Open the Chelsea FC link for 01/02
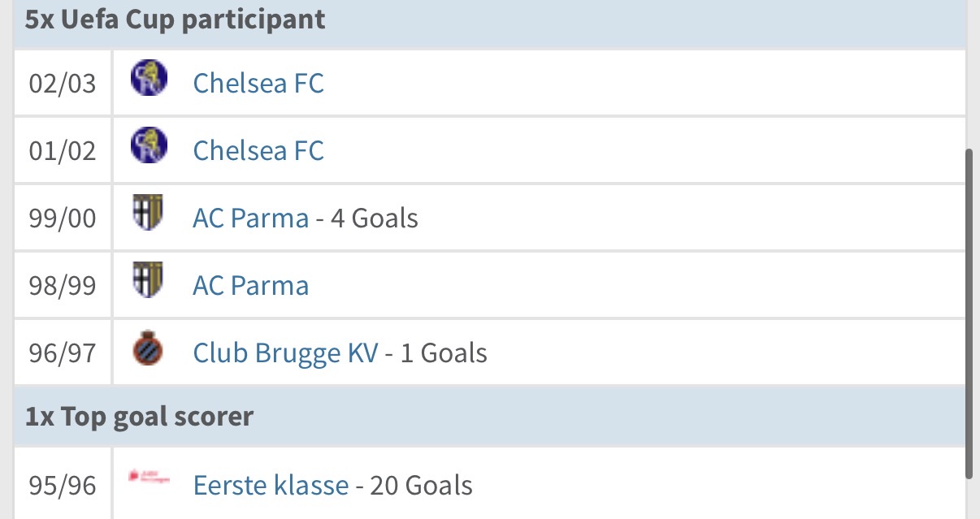980x519 pixels. (x=258, y=150)
